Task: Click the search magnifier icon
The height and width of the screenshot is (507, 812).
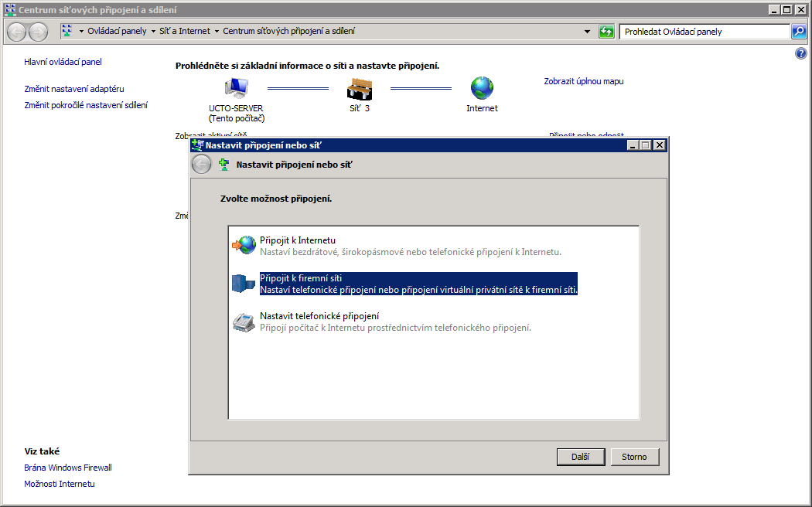Action: coord(799,32)
